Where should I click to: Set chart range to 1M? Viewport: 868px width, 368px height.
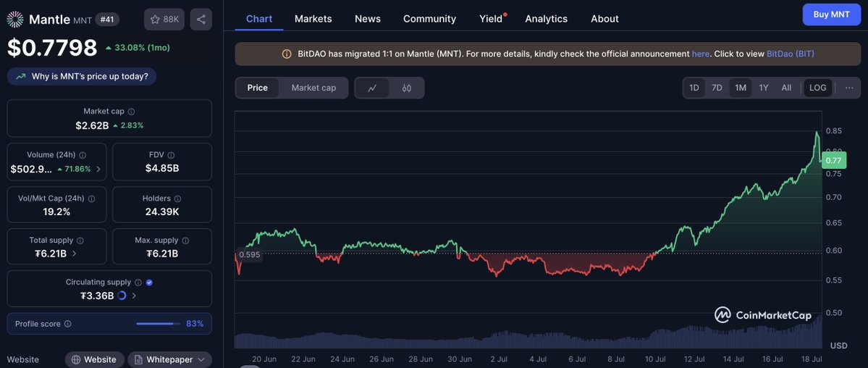(741, 88)
